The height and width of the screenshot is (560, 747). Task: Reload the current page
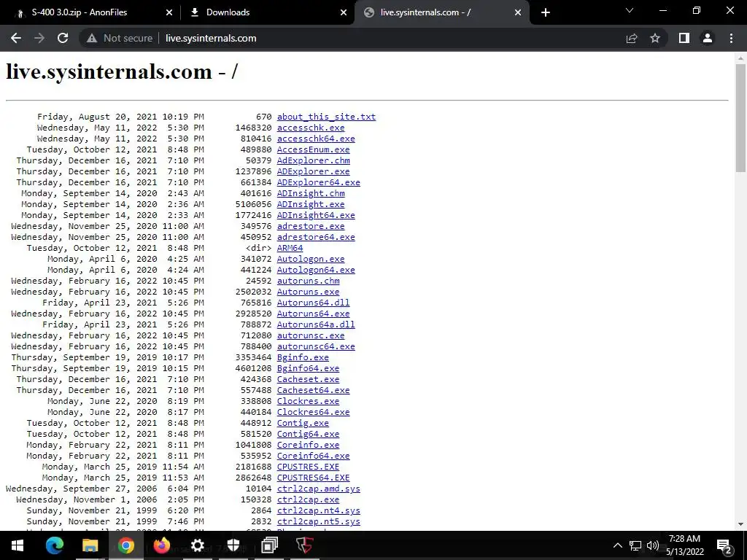pos(63,38)
